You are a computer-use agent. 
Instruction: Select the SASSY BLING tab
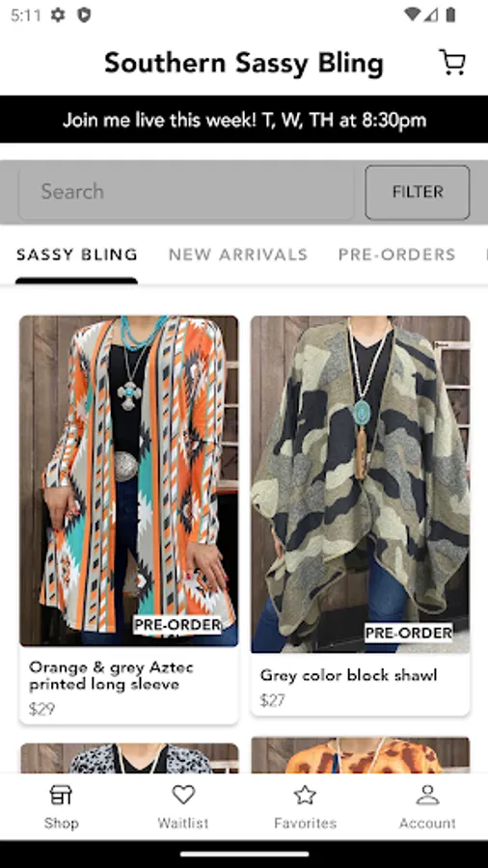77,255
